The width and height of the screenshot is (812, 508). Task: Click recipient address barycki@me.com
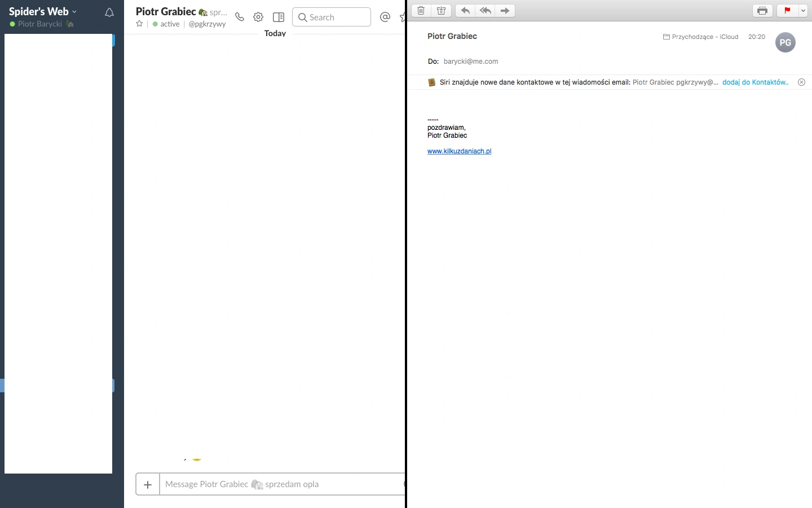[x=471, y=62]
